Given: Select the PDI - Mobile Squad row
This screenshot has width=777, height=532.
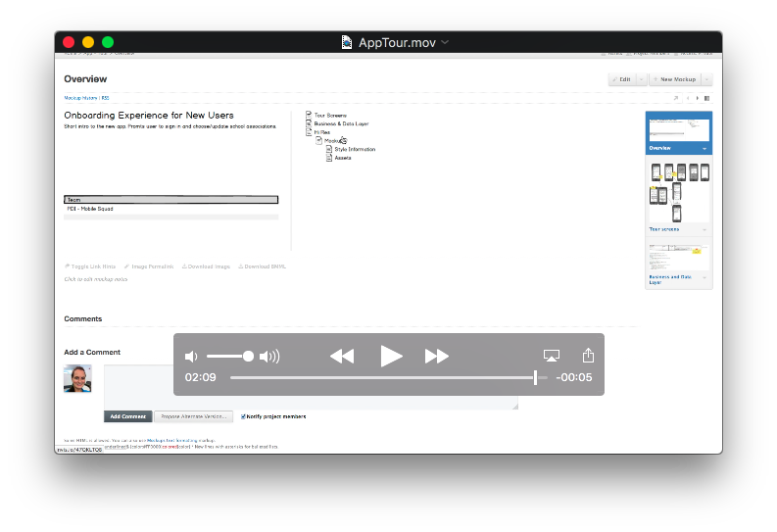Looking at the screenshot, I should [x=170, y=209].
